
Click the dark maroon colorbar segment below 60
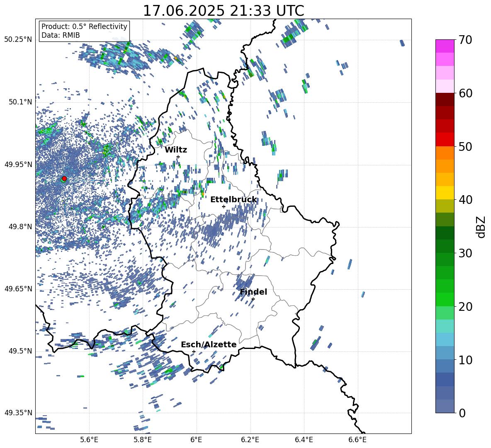[445, 99]
